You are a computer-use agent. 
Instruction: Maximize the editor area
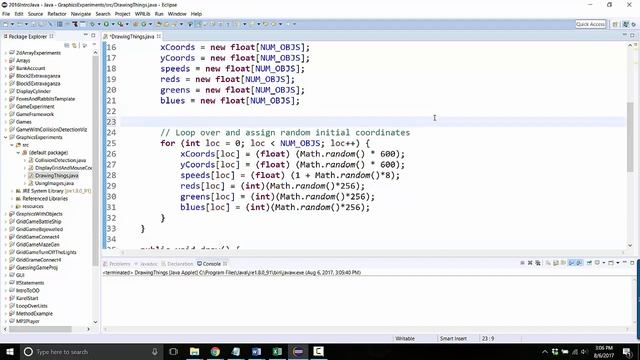632,36
